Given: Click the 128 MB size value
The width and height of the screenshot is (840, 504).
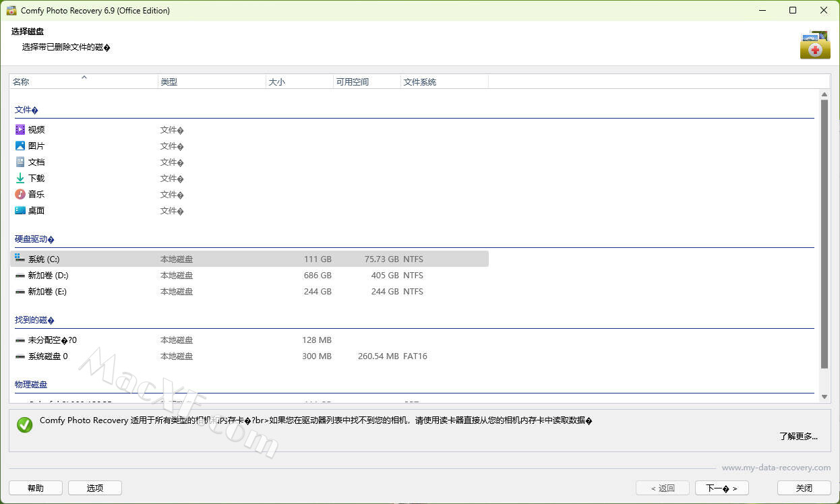Looking at the screenshot, I should pos(317,340).
